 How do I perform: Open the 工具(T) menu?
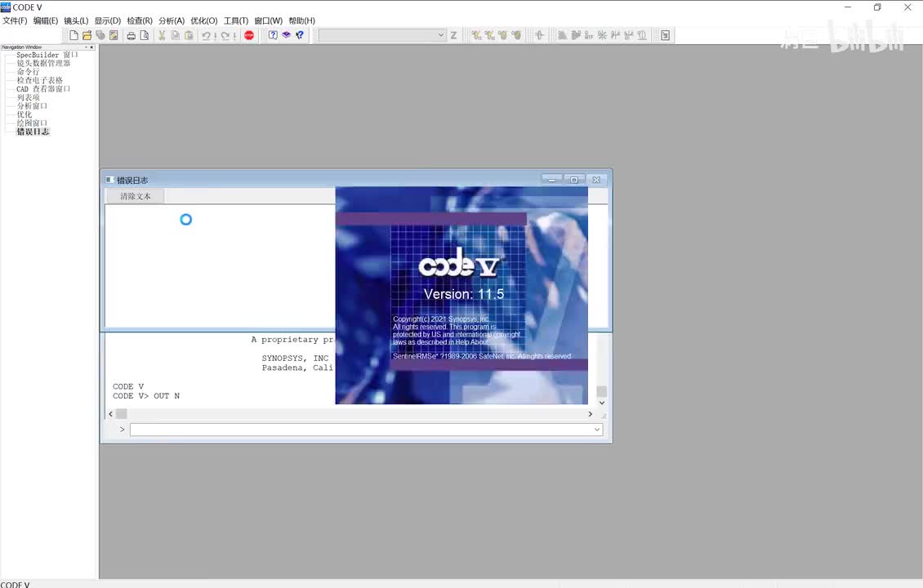235,20
